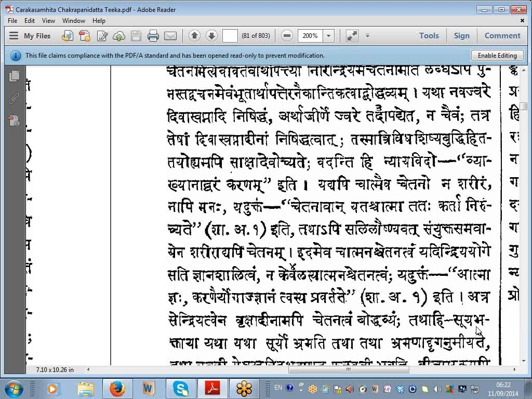The image size is (532, 399).
Task: Open the toolbar customize dropdown arrow
Action: coord(367,36)
